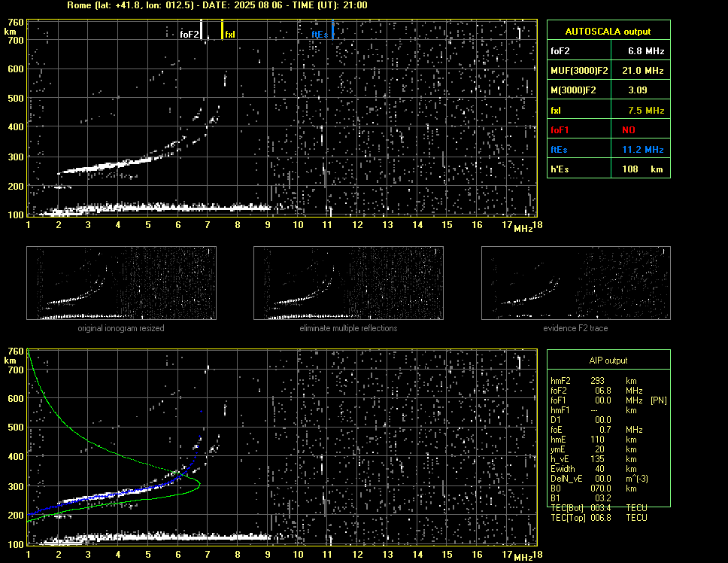The image size is (728, 563).
Task: Click the B1 03.2 row
Action: (581, 498)
